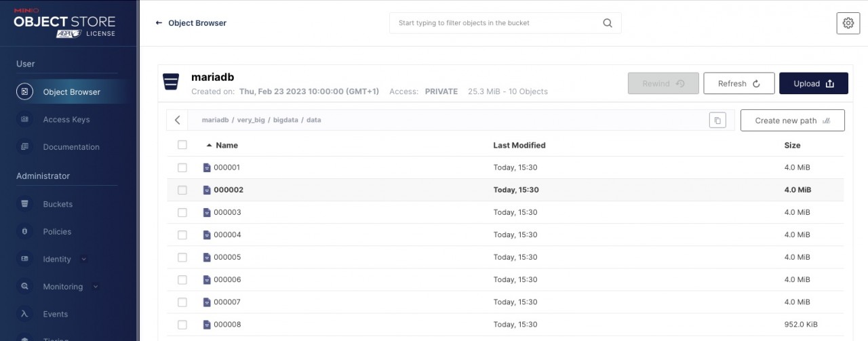Screen dimensions: 868x341
Task: Click the Events lambda icon
Action: coord(24,314)
